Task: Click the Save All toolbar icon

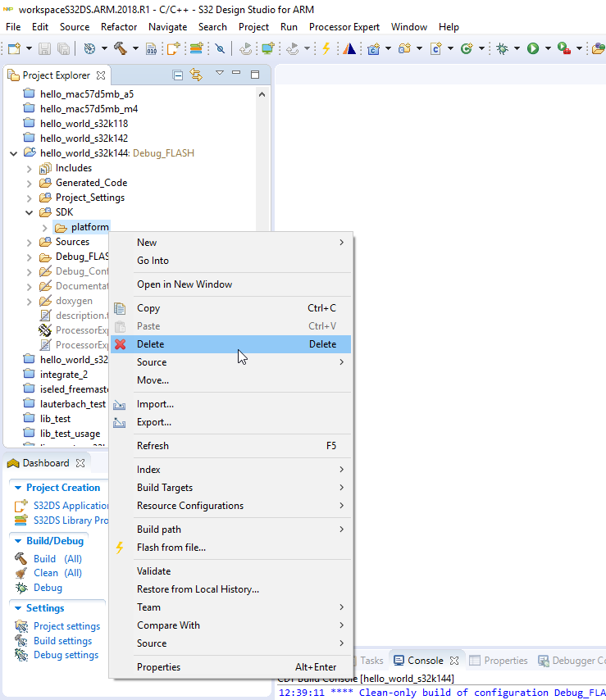Action: (63, 48)
